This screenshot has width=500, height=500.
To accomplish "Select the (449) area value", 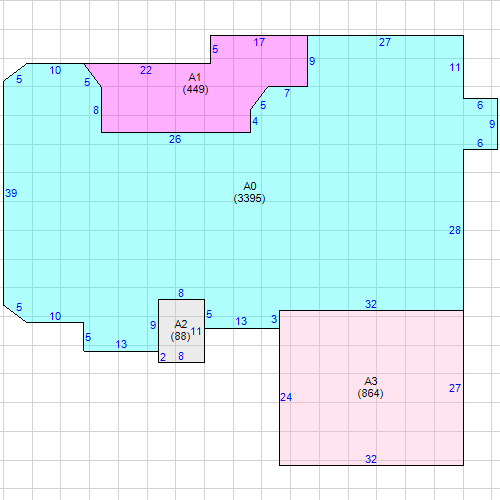I will [195, 89].
